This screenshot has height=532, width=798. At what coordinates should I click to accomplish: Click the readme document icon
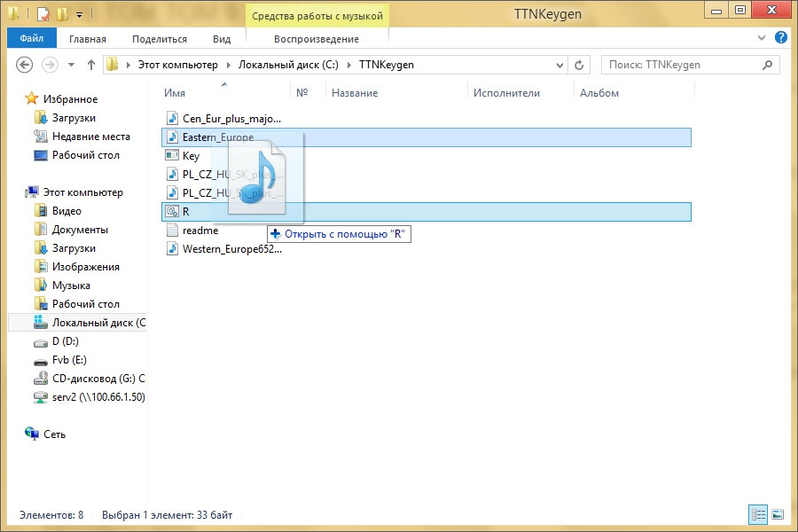click(x=173, y=231)
